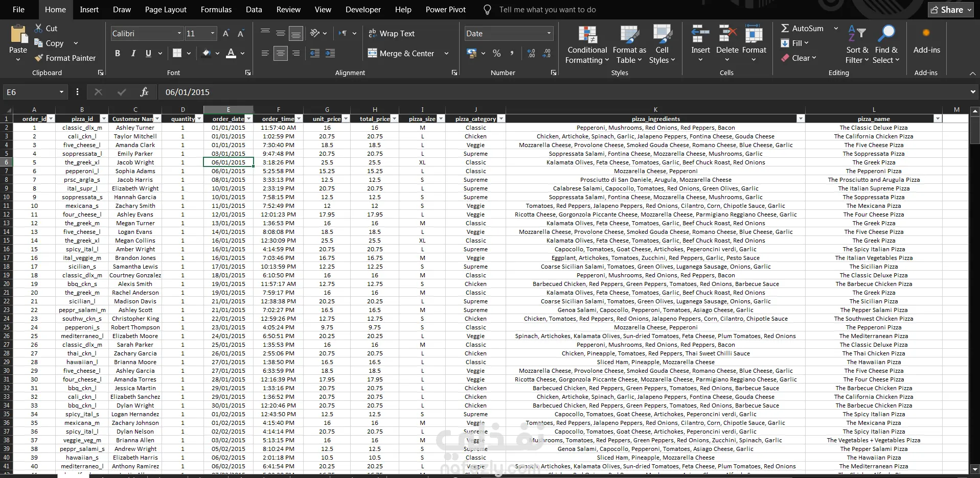Click the Cut scissors icon
This screenshot has height=478, width=980.
(x=38, y=28)
